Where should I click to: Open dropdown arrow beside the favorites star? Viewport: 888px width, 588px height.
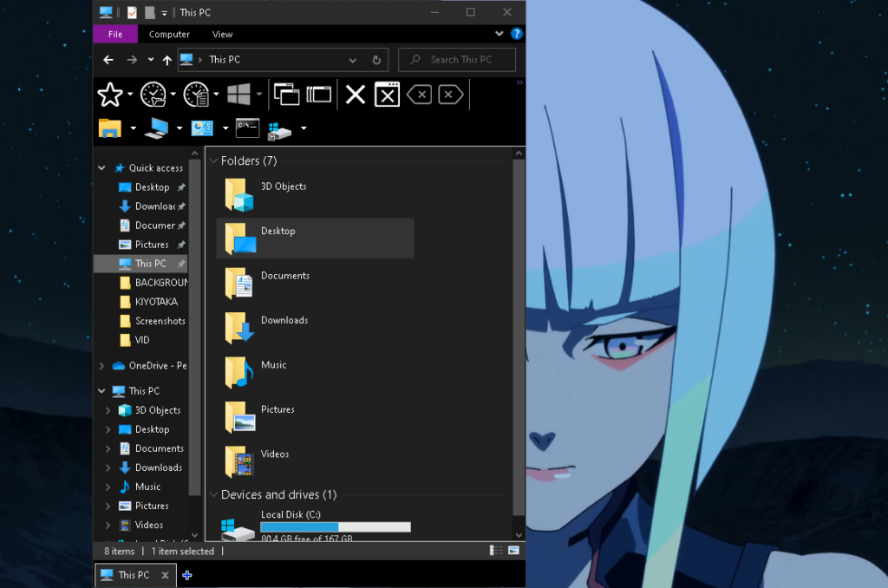pyautogui.click(x=130, y=94)
